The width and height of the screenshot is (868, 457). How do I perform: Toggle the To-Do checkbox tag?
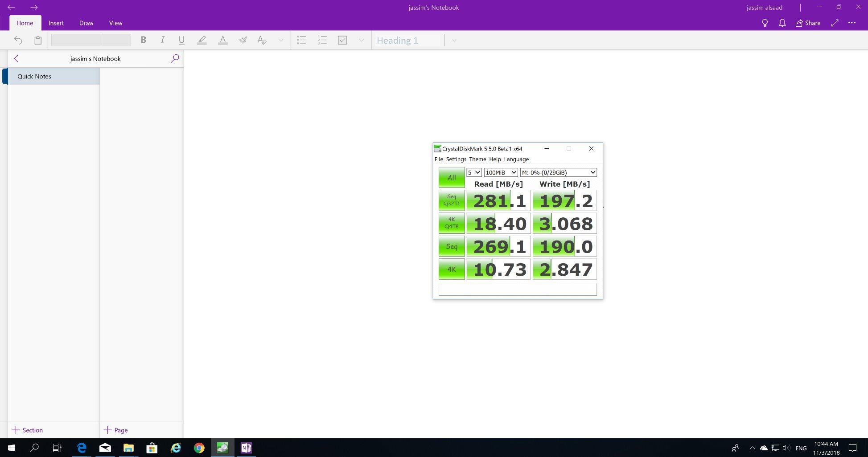pos(342,40)
